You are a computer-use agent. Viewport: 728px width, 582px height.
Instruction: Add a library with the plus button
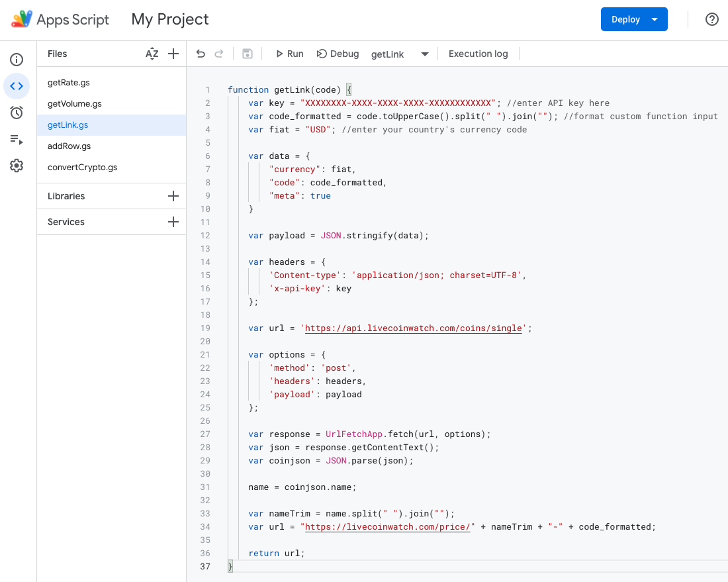point(173,196)
